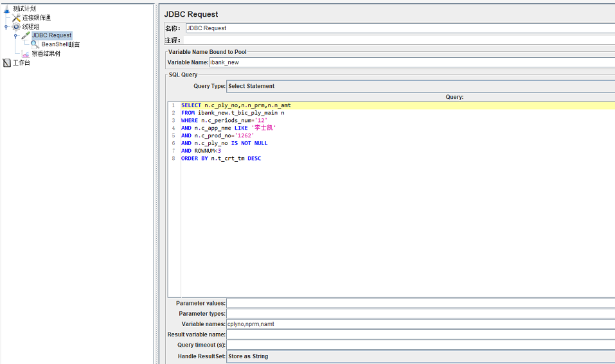Select 连接银保通 tree node
The image size is (615, 364).
[x=36, y=17]
